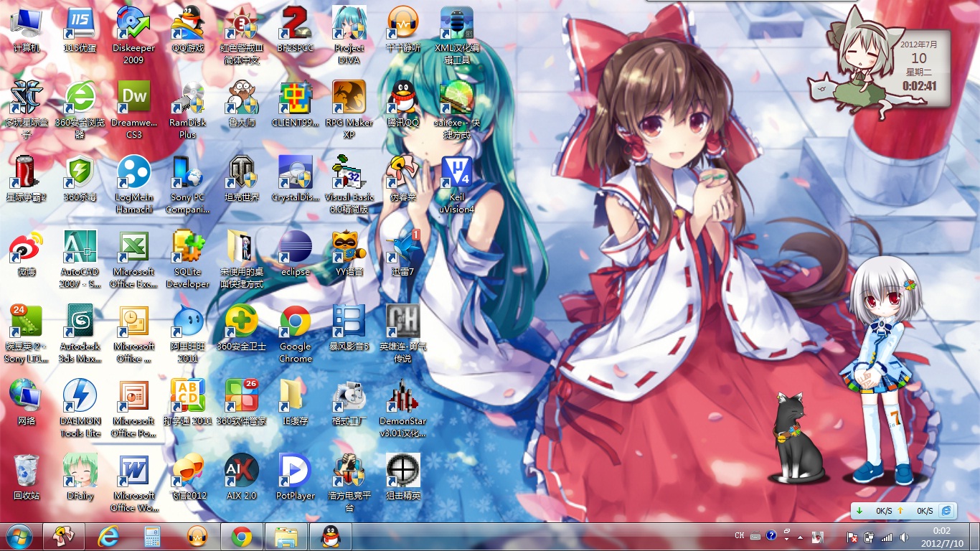Select the 迅雷7 desktop icon

pos(403,253)
